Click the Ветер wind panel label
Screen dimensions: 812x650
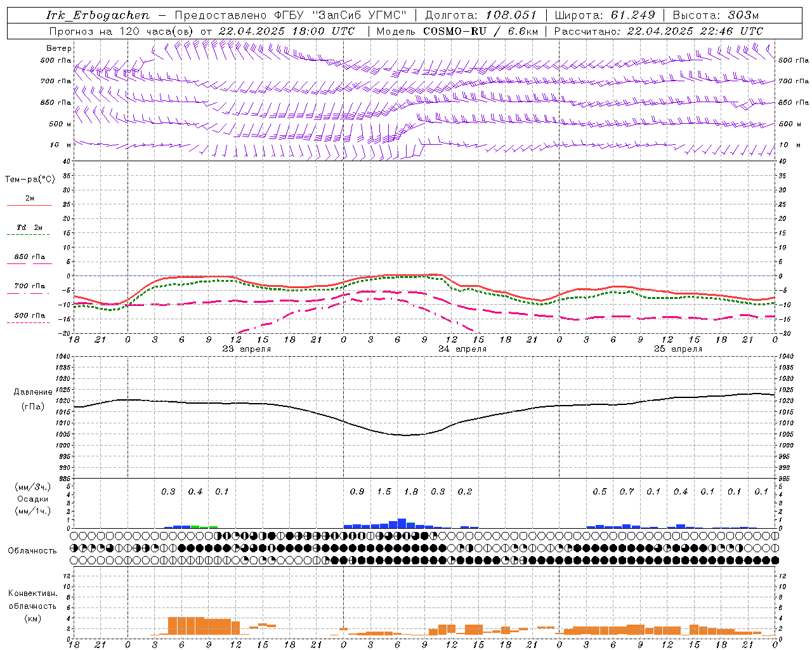[x=59, y=48]
